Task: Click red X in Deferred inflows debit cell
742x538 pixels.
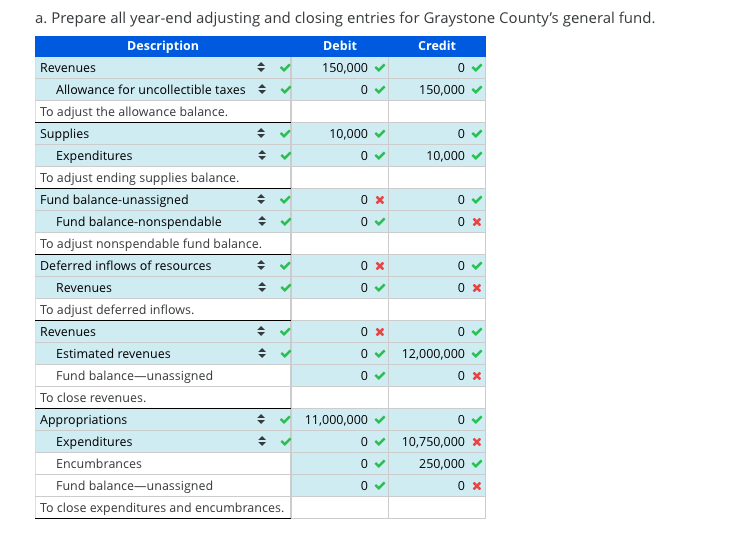Action: pos(380,266)
